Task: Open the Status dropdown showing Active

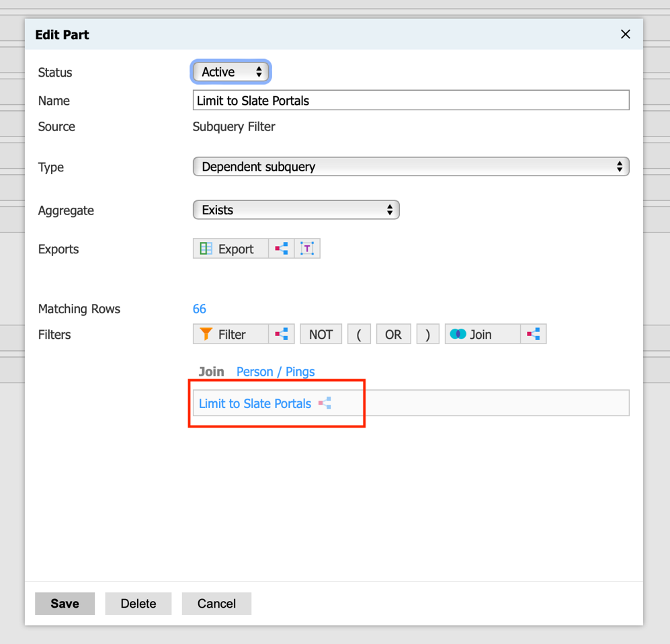Action: [x=231, y=72]
